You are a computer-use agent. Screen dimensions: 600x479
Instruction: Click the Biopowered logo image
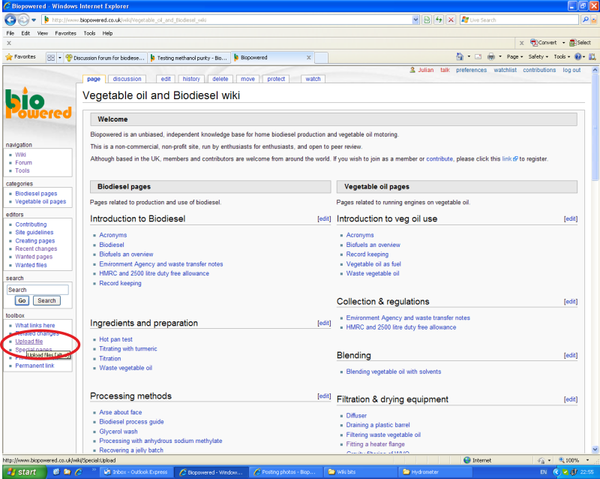tap(36, 106)
